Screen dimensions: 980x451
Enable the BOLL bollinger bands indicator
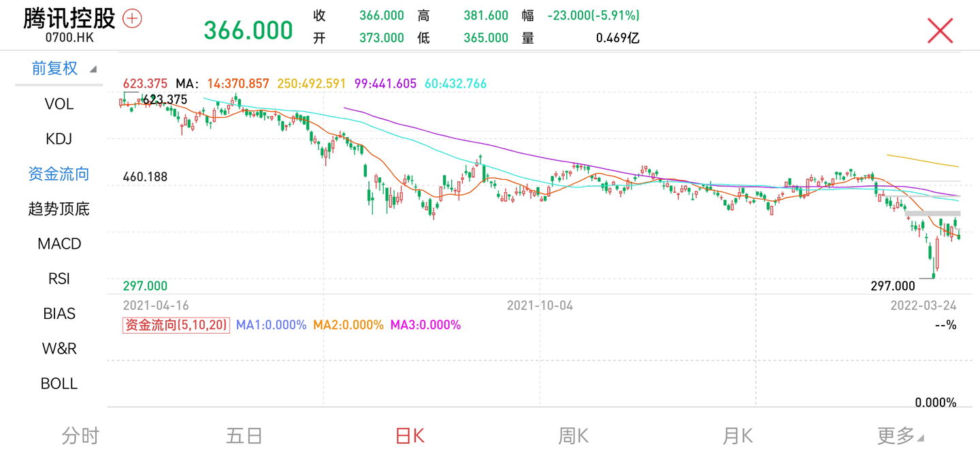(59, 383)
